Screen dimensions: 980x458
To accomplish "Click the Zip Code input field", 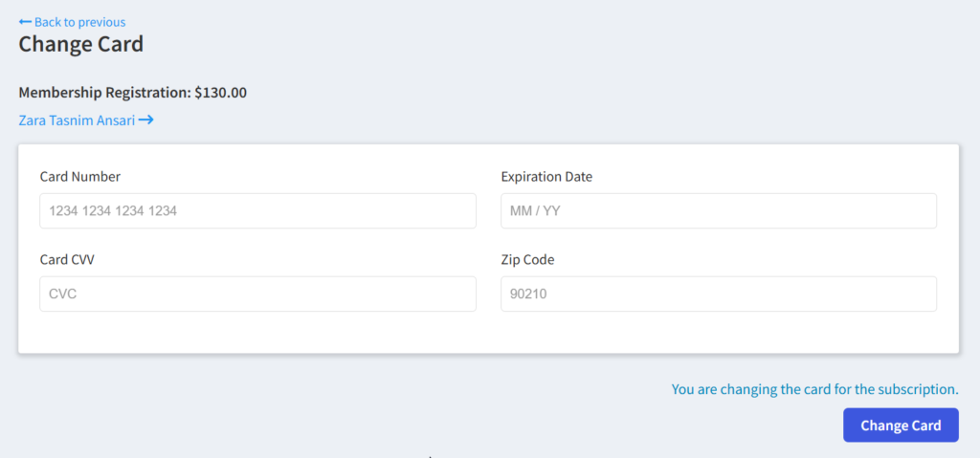I will click(x=718, y=294).
